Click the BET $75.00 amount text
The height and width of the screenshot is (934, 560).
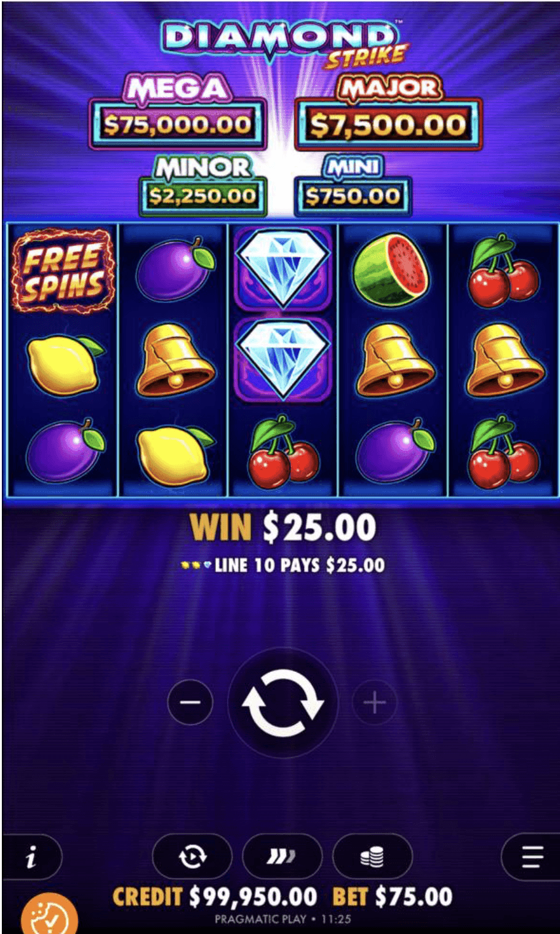392,896
